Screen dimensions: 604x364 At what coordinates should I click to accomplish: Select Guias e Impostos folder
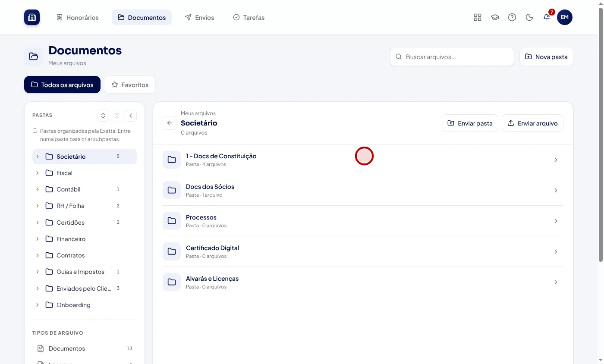(x=85, y=272)
